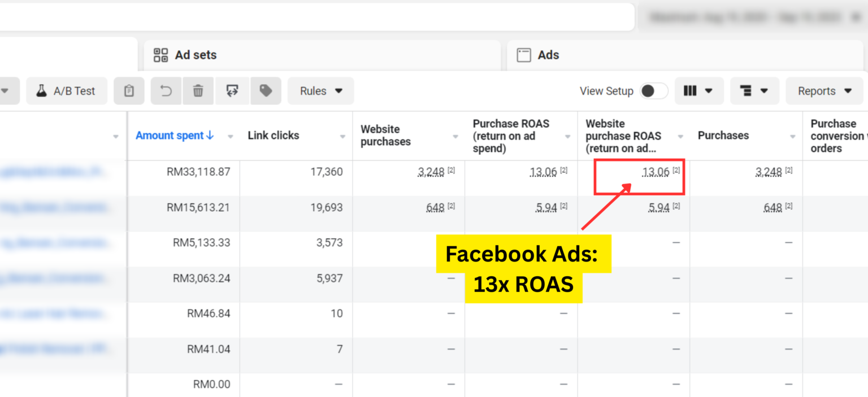Screen dimensions: 868x397
Task: Toggle the View Setup switch
Action: (x=654, y=91)
